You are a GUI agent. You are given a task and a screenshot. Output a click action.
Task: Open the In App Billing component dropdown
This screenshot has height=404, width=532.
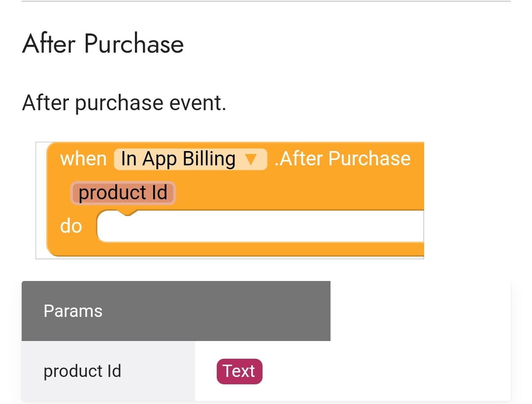click(190, 159)
